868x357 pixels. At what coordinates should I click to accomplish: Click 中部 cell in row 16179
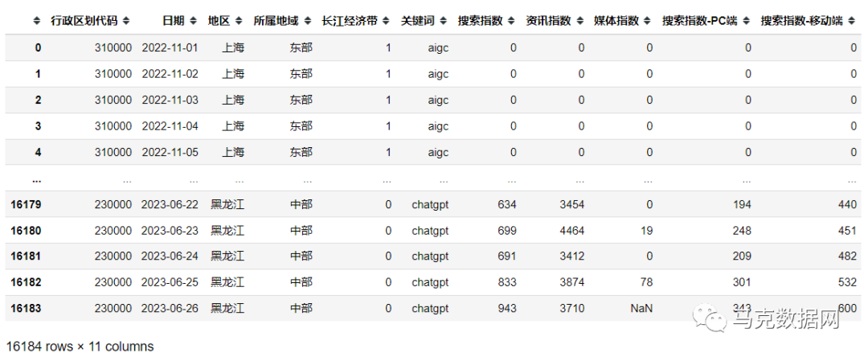[301, 205]
